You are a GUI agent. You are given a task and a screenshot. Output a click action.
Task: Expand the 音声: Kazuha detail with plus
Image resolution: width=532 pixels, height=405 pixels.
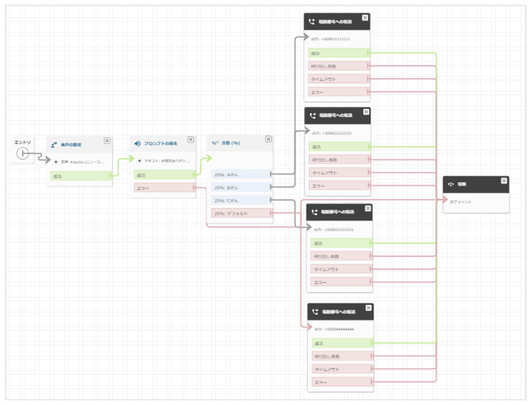[x=56, y=162]
